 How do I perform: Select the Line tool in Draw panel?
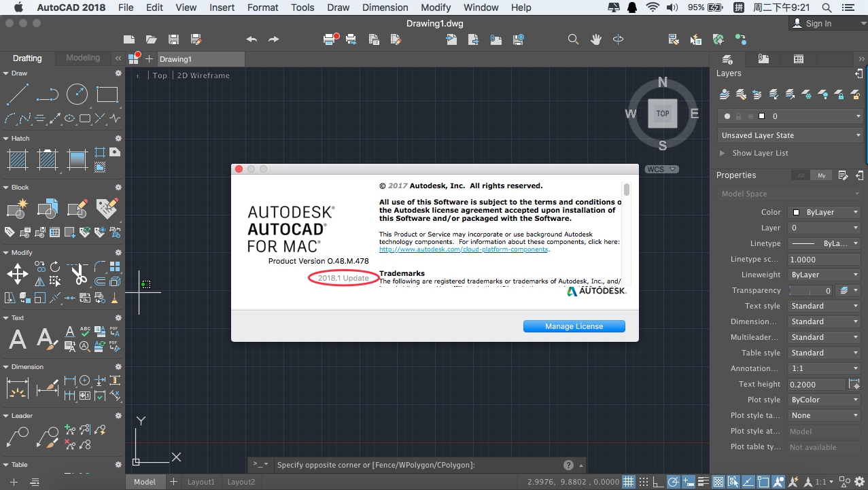click(18, 94)
